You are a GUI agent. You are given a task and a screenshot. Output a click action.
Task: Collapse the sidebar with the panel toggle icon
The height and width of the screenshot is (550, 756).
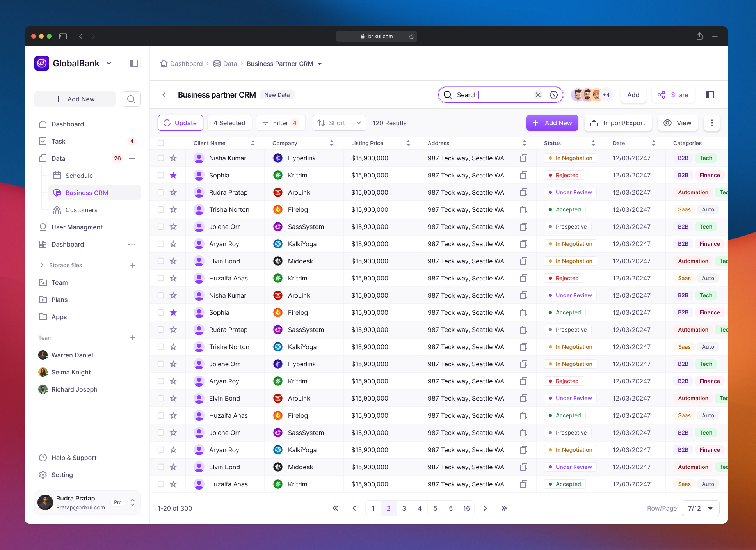coord(134,63)
